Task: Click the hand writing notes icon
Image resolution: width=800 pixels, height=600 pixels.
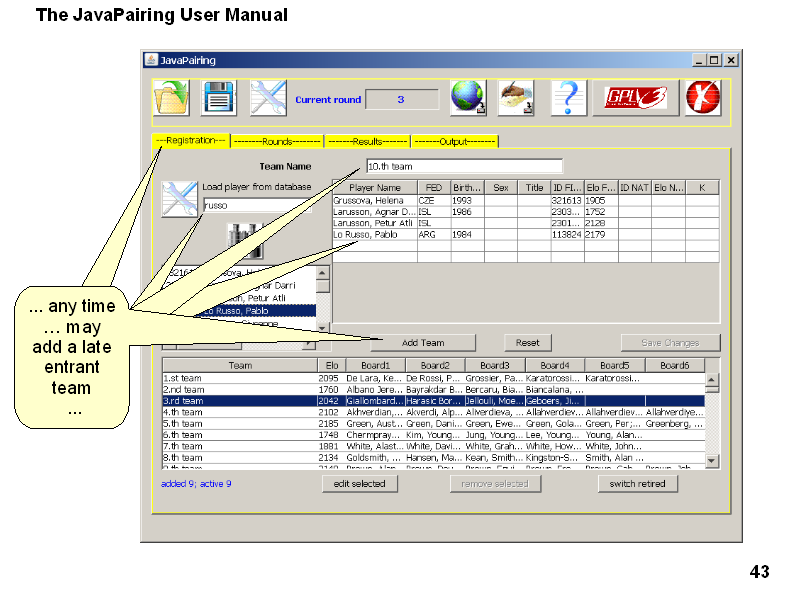Action: tap(516, 99)
